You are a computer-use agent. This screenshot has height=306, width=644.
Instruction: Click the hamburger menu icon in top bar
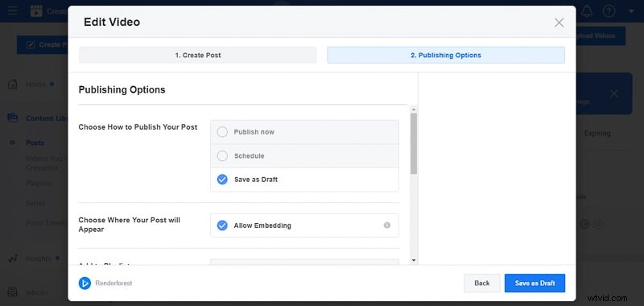(x=12, y=11)
